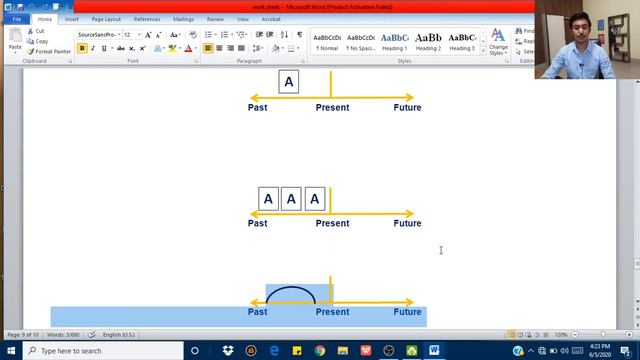Open File Explorer from the taskbar
Image resolution: width=640 pixels, height=360 pixels.
pos(343,351)
